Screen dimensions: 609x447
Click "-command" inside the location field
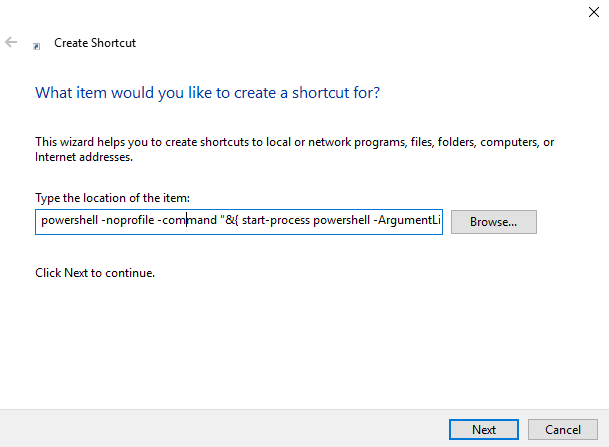[x=188, y=221]
